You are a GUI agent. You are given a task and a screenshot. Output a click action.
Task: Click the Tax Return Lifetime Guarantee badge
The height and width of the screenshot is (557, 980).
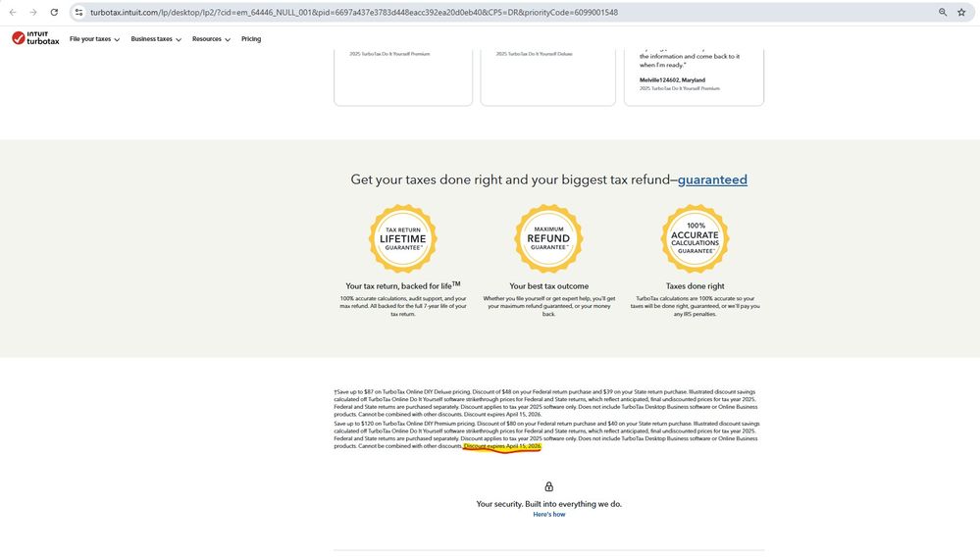point(403,238)
